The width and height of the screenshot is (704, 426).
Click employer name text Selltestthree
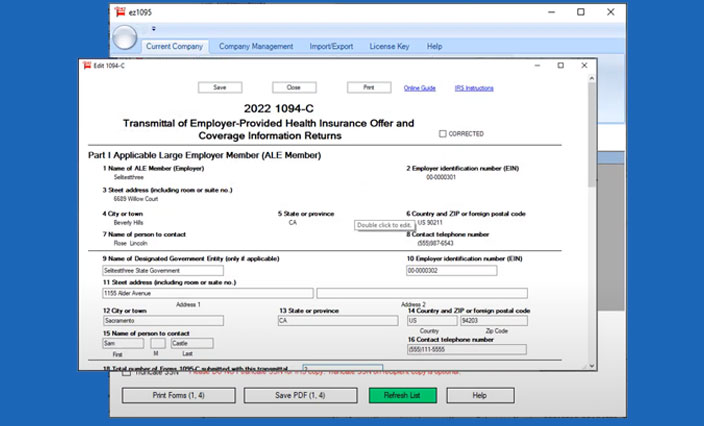coord(129,177)
